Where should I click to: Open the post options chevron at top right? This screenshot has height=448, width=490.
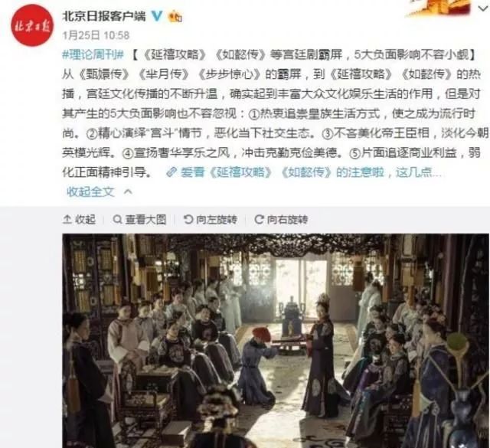(483, 9)
